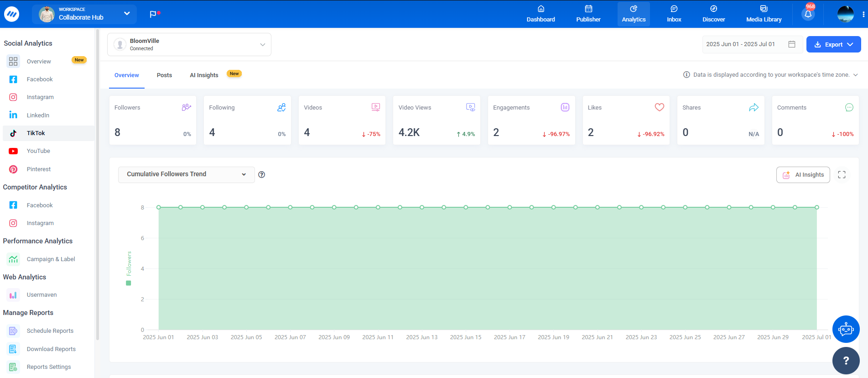The image size is (868, 378).
Task: Open the date range picker field
Action: point(752,44)
